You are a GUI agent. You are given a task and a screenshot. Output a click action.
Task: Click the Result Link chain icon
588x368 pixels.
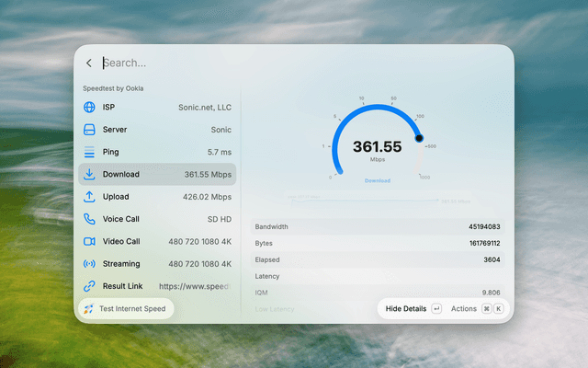coord(89,286)
